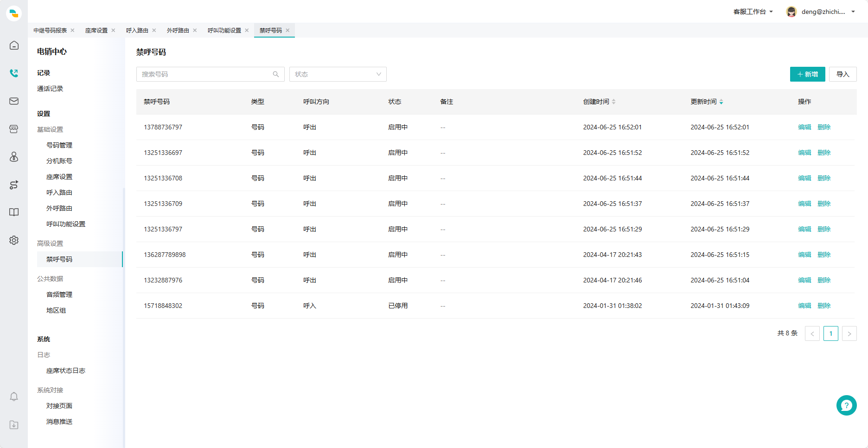Edit number 136287789898

point(804,255)
